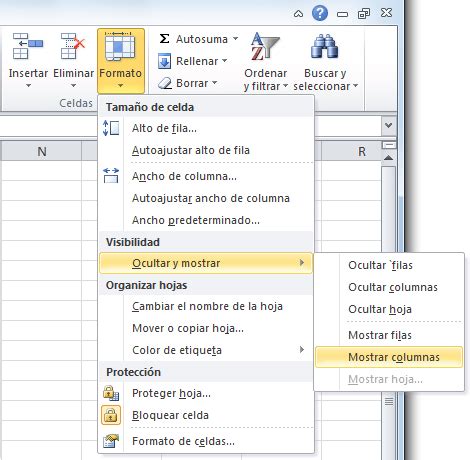Open Borrar dropdown arrow
Screen dimensions: 470x460
(x=214, y=82)
